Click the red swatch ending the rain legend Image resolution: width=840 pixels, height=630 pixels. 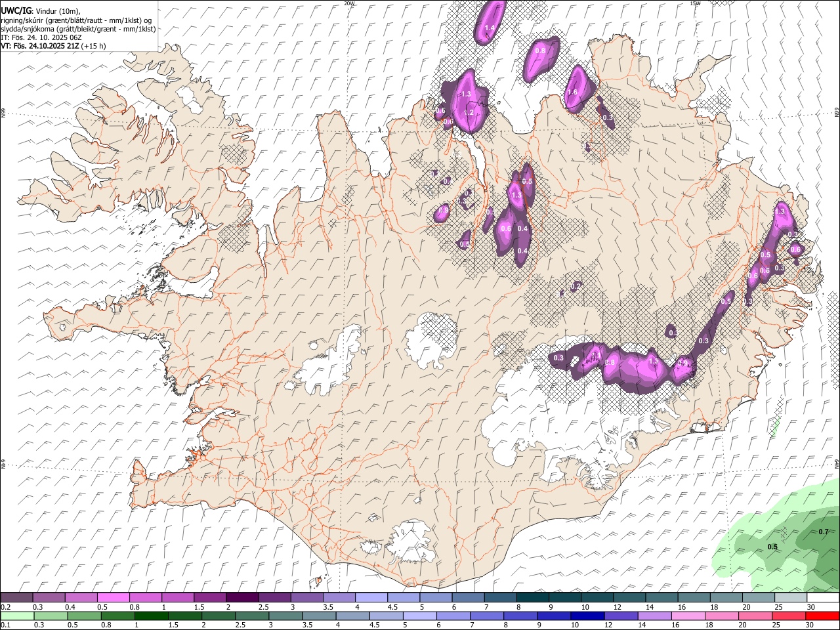823,616
